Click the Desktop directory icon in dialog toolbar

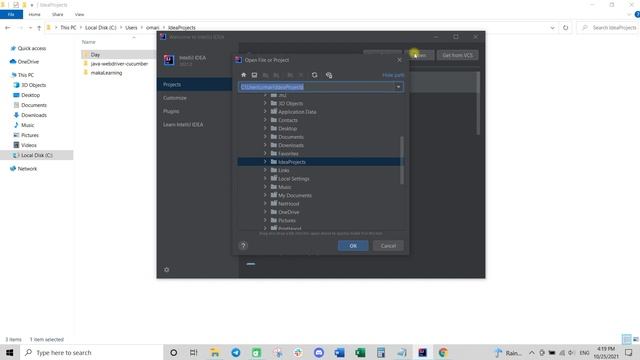[x=254, y=75]
